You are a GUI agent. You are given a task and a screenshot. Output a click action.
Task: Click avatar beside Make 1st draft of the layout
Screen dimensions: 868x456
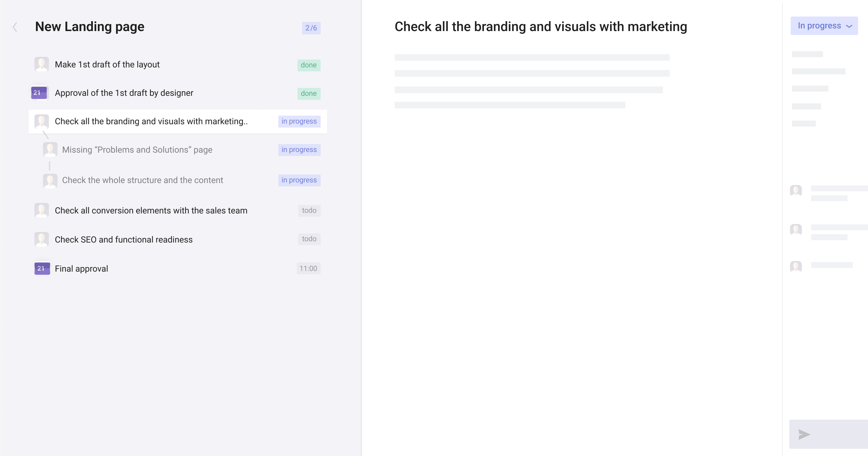click(41, 64)
